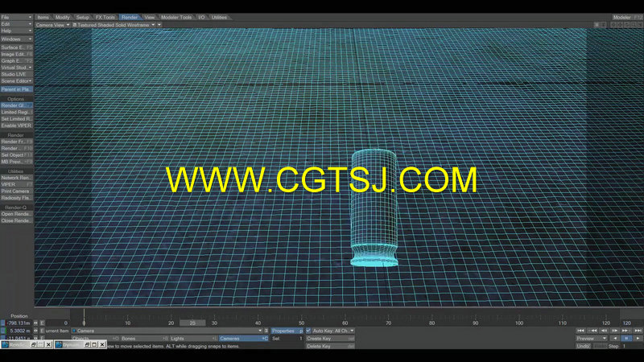Click the icon right of the Camera item dropdown
Viewport: 644px width, 362px height.
click(266, 331)
